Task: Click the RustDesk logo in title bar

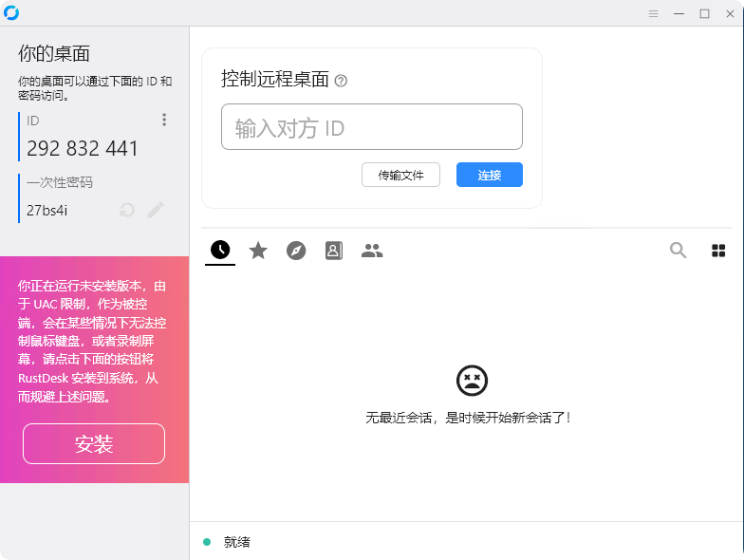Action: pos(11,13)
